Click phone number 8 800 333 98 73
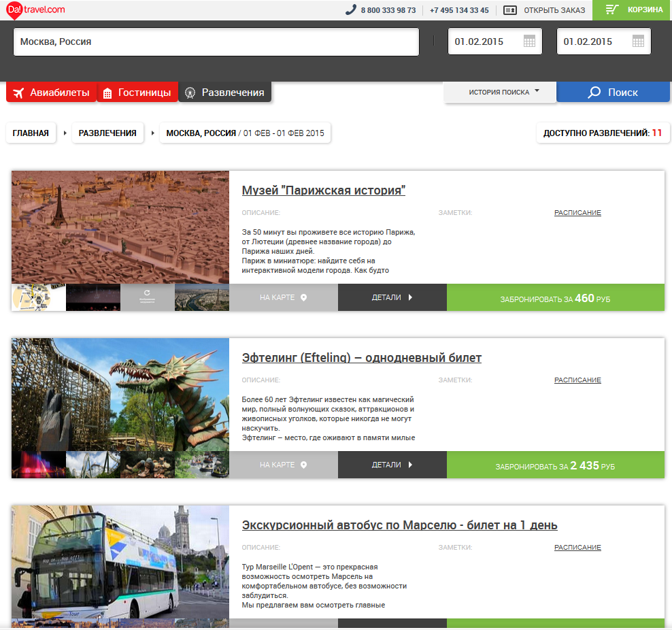672x630 pixels. click(x=388, y=10)
